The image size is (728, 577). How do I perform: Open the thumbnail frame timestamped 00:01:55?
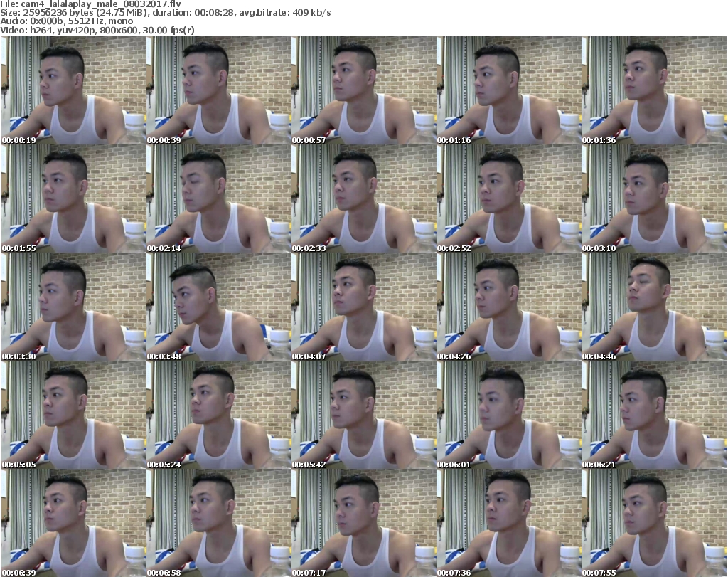73,198
